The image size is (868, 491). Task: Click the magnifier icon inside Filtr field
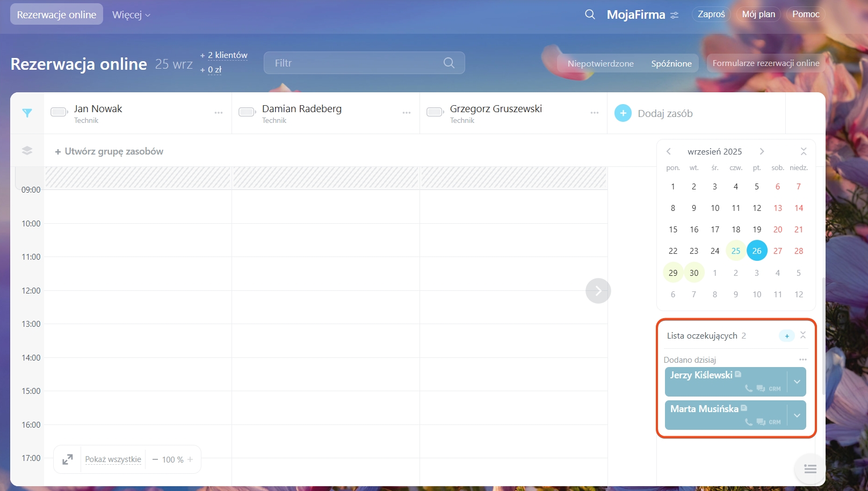pos(449,63)
